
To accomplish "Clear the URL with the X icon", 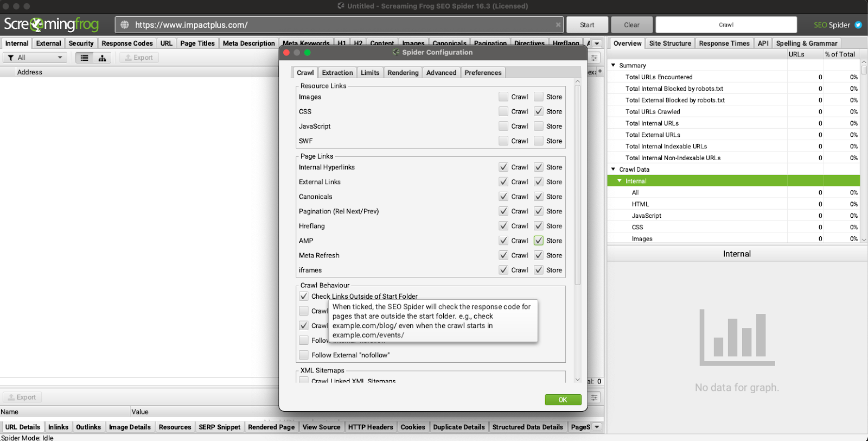I will (x=558, y=25).
